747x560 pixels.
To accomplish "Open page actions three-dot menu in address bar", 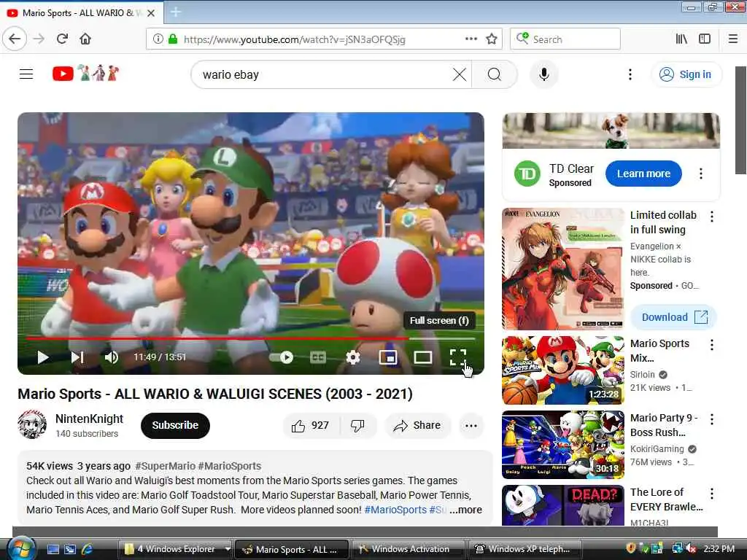I will (471, 39).
